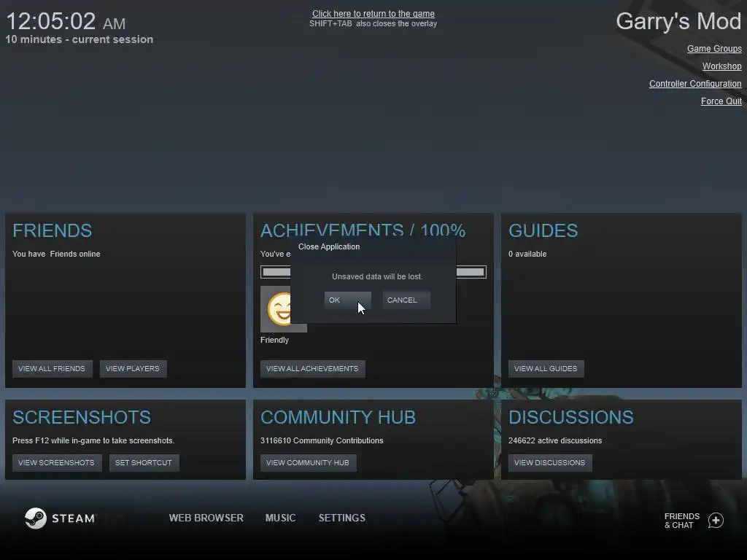
Task: Click the 'Close Application' dialog title
Action: tap(329, 246)
